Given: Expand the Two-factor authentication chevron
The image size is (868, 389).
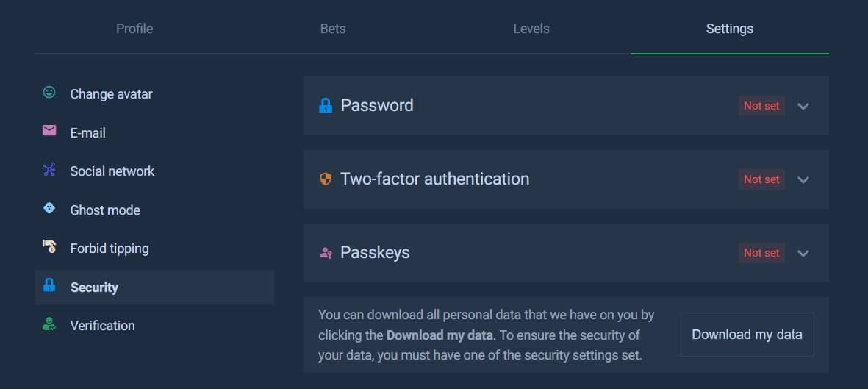Looking at the screenshot, I should click(x=803, y=179).
